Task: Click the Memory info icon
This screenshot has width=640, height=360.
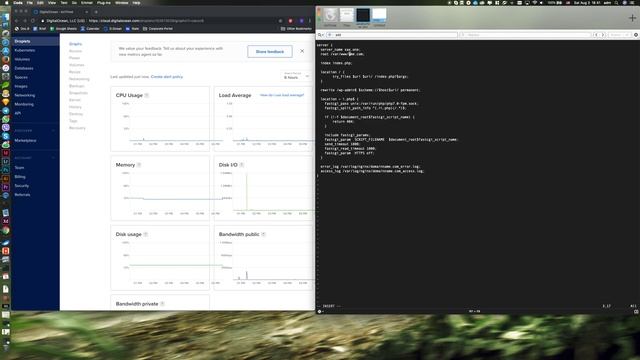Action: [x=139, y=165]
